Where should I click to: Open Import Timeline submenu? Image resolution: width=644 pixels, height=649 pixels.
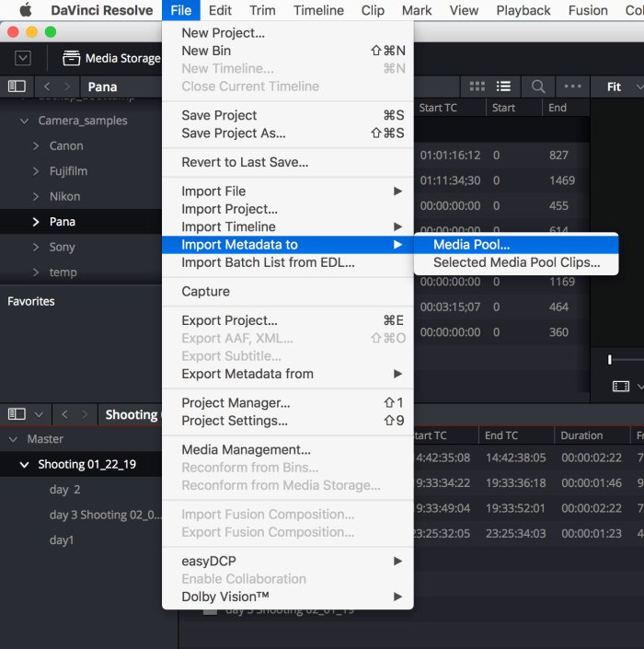coord(288,226)
